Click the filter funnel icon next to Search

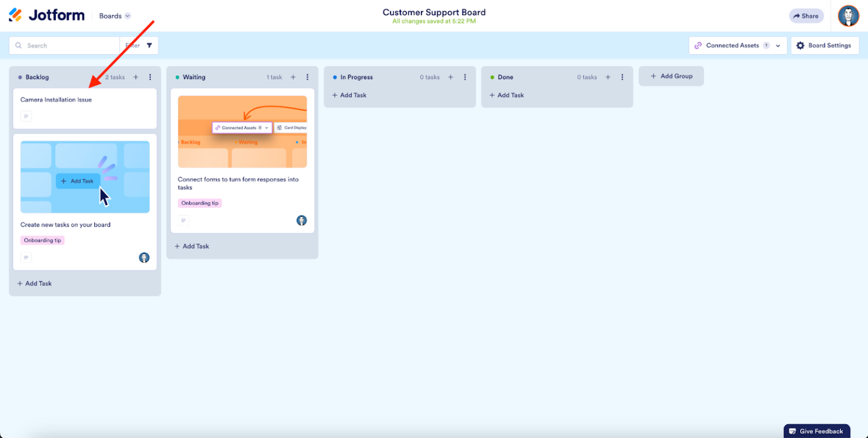coord(149,45)
